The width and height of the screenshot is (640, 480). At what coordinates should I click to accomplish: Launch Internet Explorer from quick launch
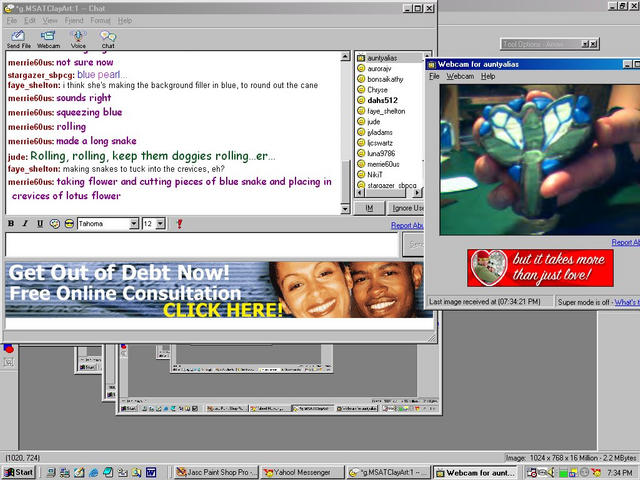(93, 473)
